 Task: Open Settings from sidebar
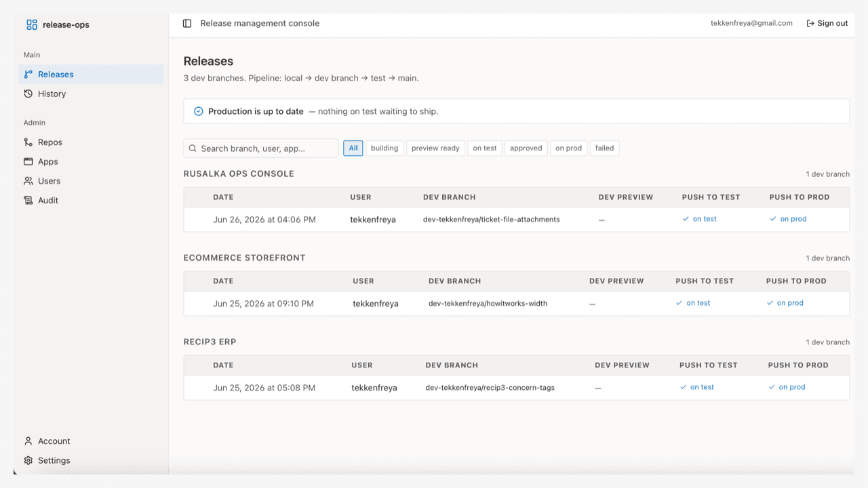coord(91,460)
